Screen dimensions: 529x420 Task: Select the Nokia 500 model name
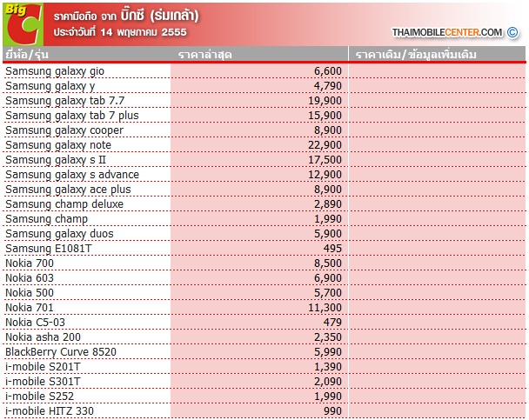click(30, 293)
